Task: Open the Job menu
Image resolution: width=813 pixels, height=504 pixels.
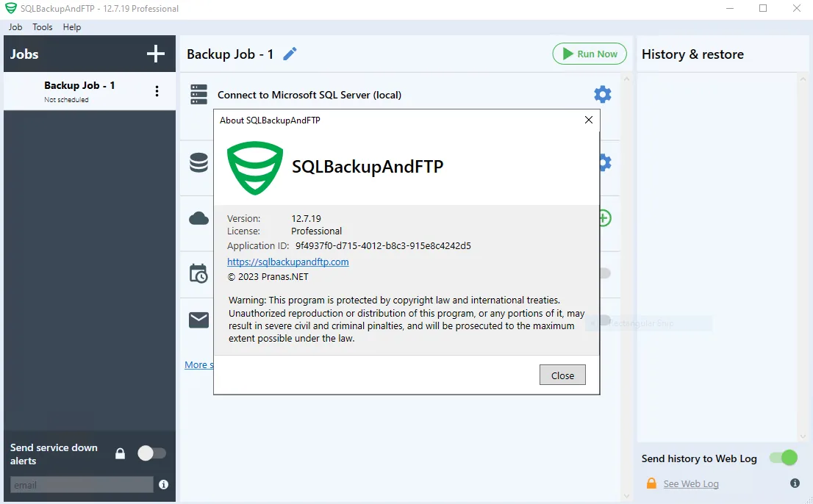Action: tap(15, 27)
